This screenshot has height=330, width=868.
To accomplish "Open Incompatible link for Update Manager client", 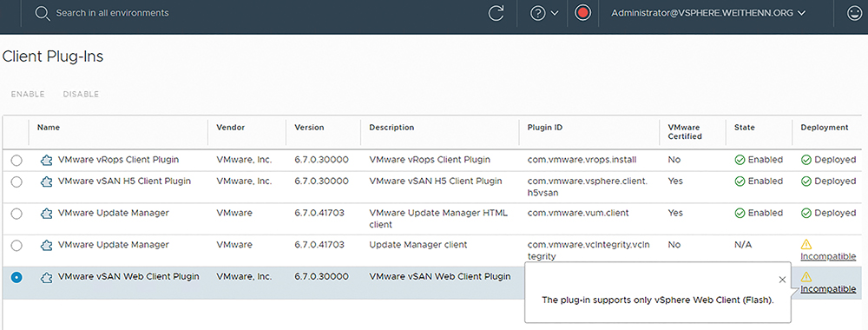I will (x=828, y=256).
